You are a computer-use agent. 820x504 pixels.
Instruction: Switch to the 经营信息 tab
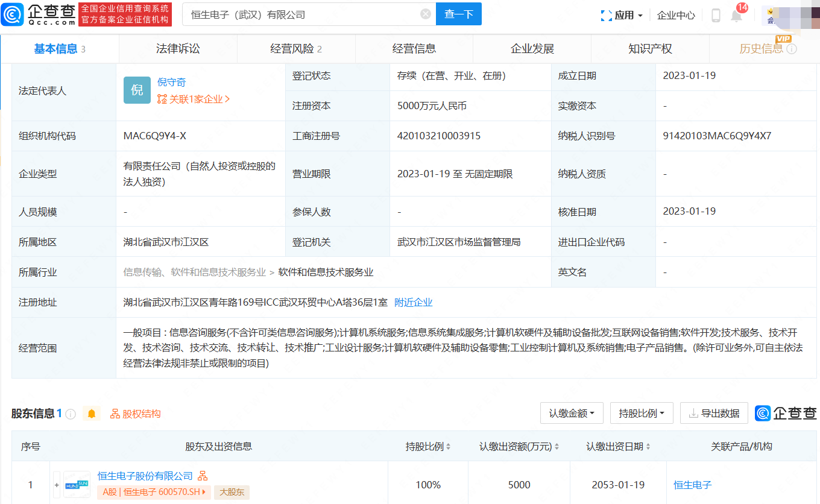414,49
